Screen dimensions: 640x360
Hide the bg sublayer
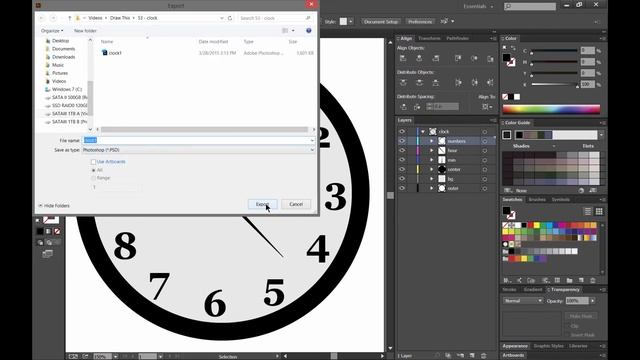[x=402, y=178]
